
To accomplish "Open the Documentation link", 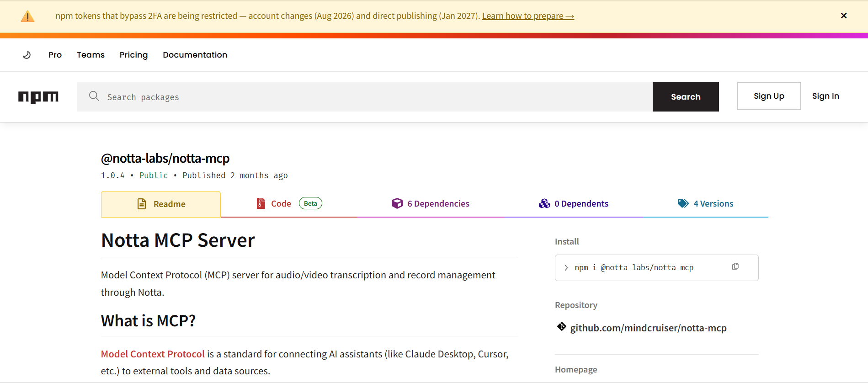I will 195,55.
